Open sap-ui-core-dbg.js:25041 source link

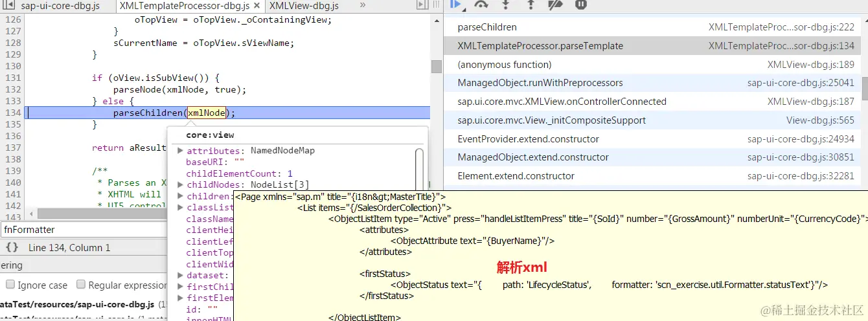coord(801,83)
